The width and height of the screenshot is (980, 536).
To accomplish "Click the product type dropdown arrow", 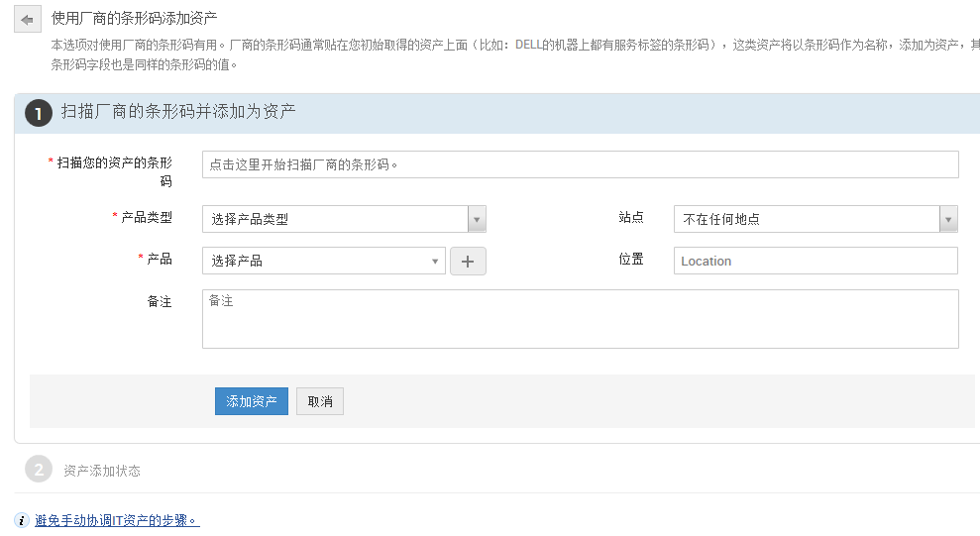I will coord(477,219).
